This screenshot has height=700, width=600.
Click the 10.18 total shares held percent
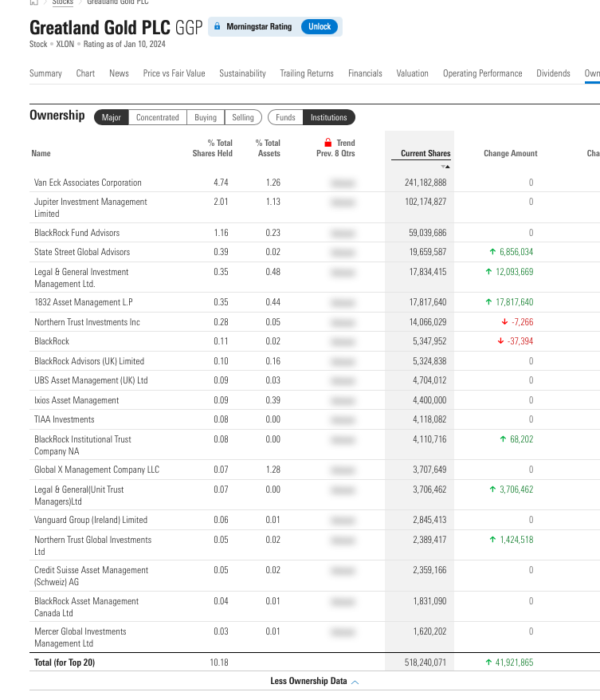tap(219, 663)
